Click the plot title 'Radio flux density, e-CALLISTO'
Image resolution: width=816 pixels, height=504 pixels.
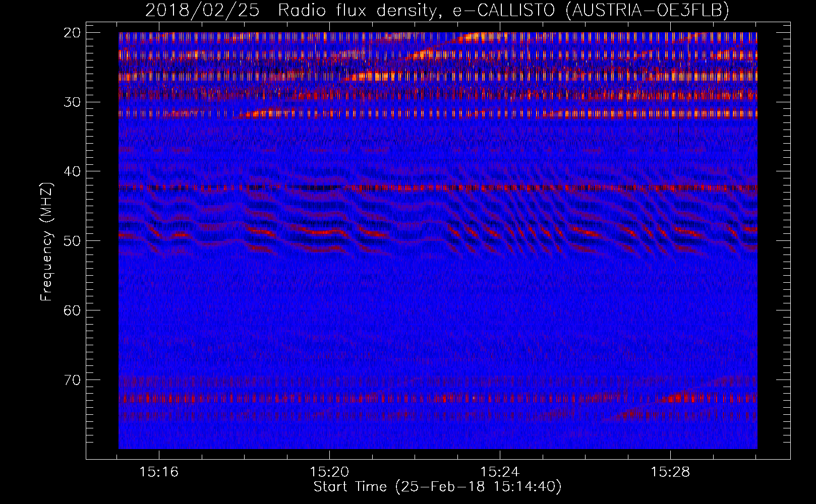(x=417, y=10)
